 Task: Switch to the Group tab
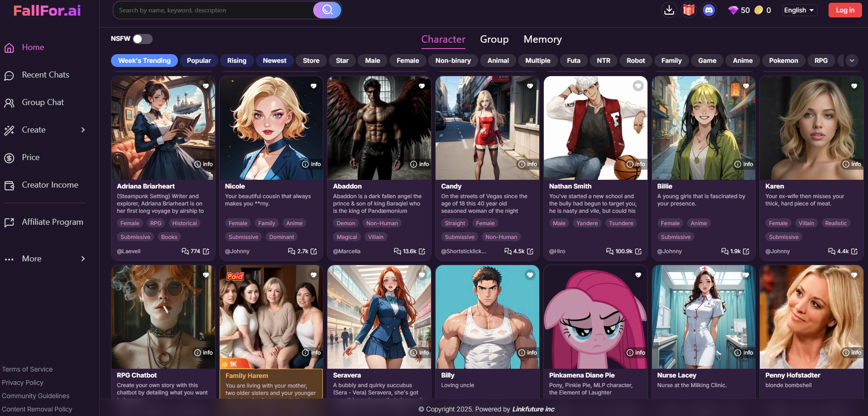(494, 39)
